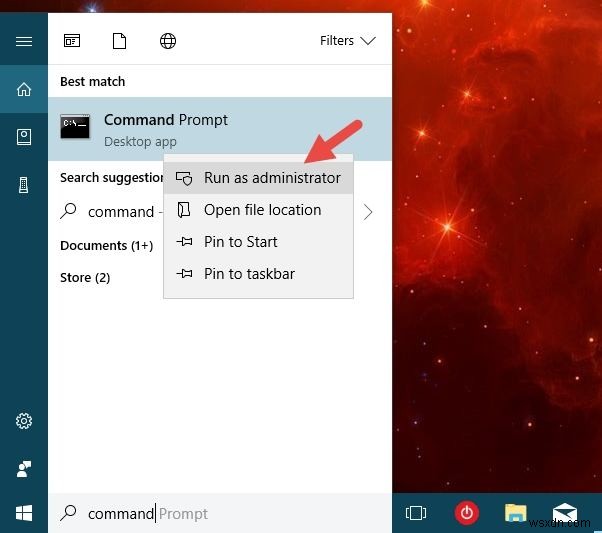Open Task View on the taskbar
This screenshot has height=533, width=602.
point(416,513)
